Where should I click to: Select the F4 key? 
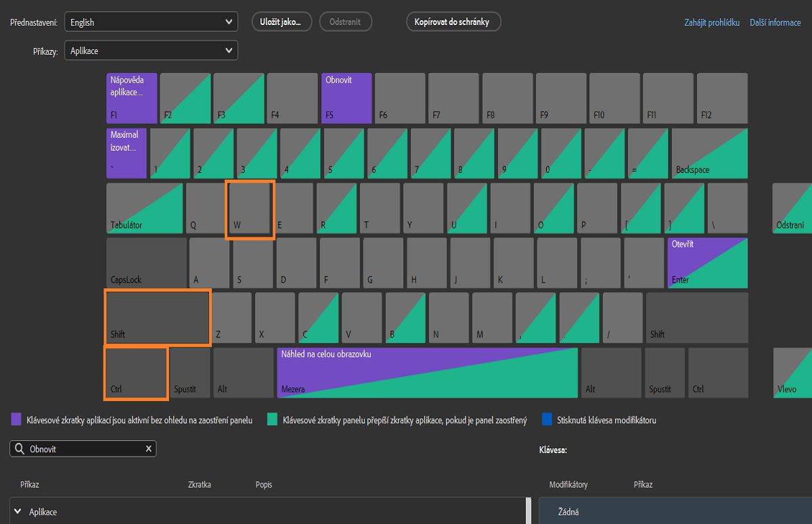[292, 98]
